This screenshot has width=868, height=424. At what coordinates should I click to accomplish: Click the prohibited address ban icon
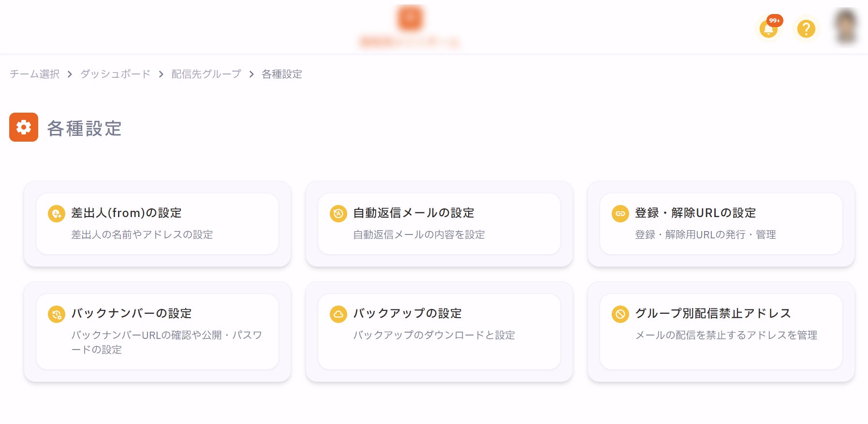620,314
